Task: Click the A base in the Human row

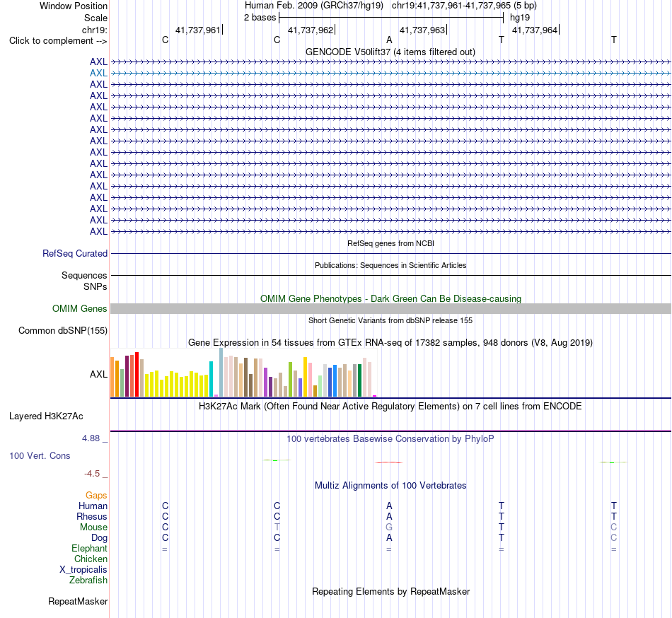Action: click(x=389, y=506)
